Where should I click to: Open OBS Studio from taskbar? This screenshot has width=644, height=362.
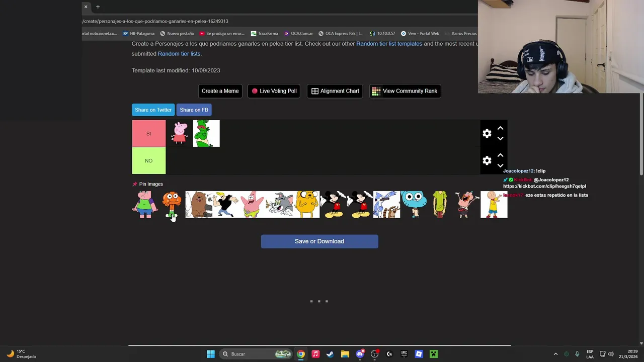point(374,354)
